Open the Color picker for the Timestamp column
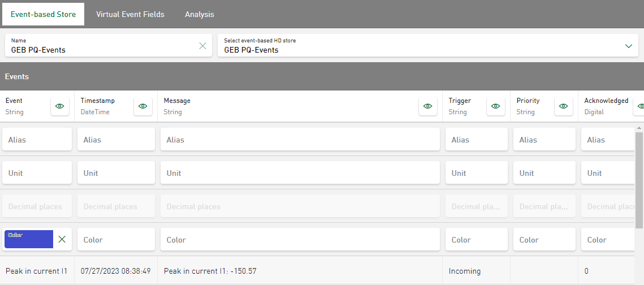644x285 pixels. coord(116,240)
